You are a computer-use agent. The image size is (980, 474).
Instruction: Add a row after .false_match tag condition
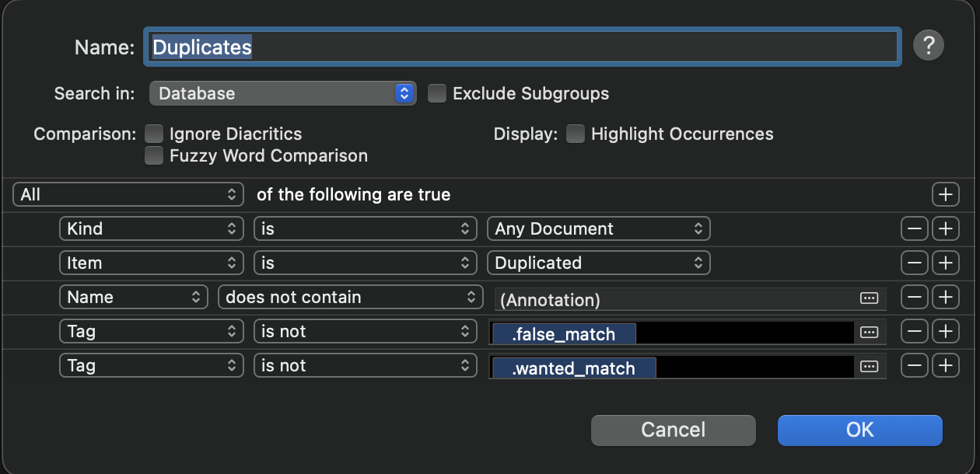945,331
